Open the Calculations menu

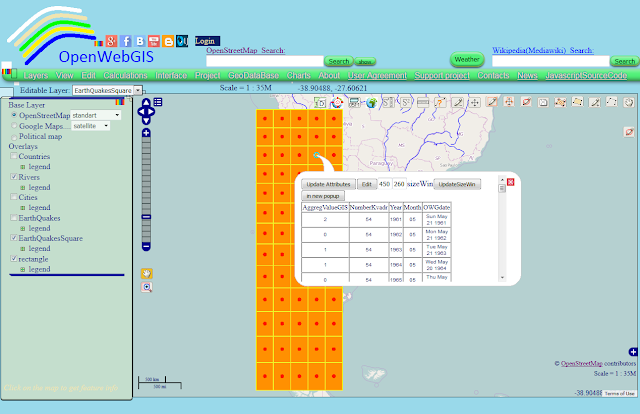pos(125,76)
